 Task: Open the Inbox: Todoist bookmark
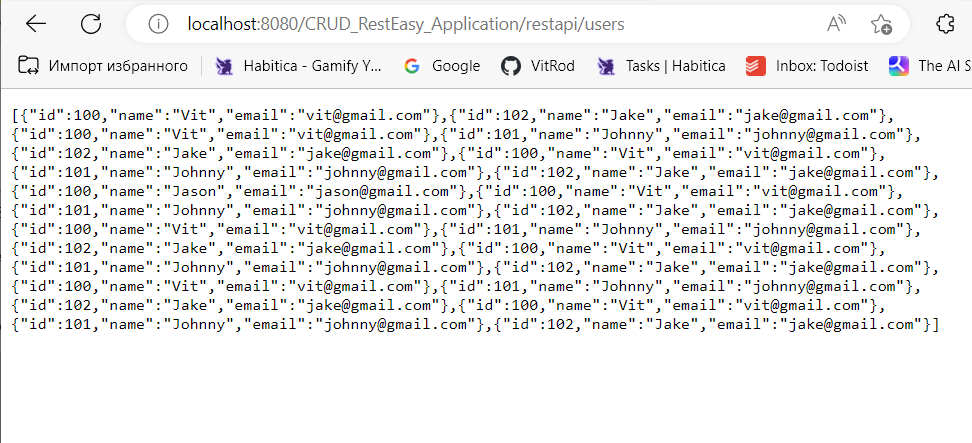807,65
